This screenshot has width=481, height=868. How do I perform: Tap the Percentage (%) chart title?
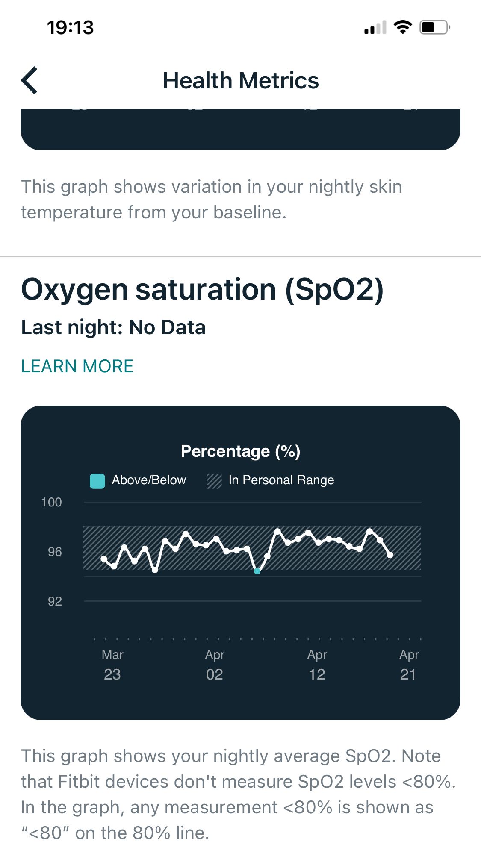(240, 451)
